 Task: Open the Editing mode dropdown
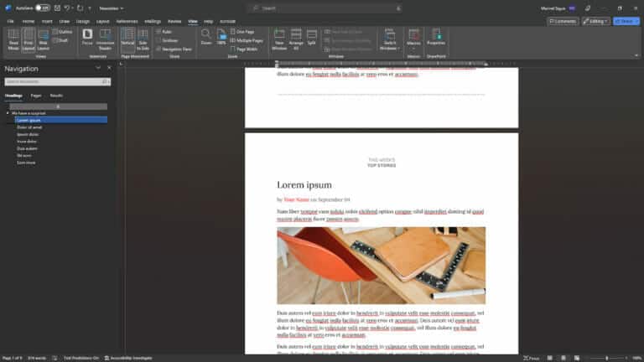point(596,21)
